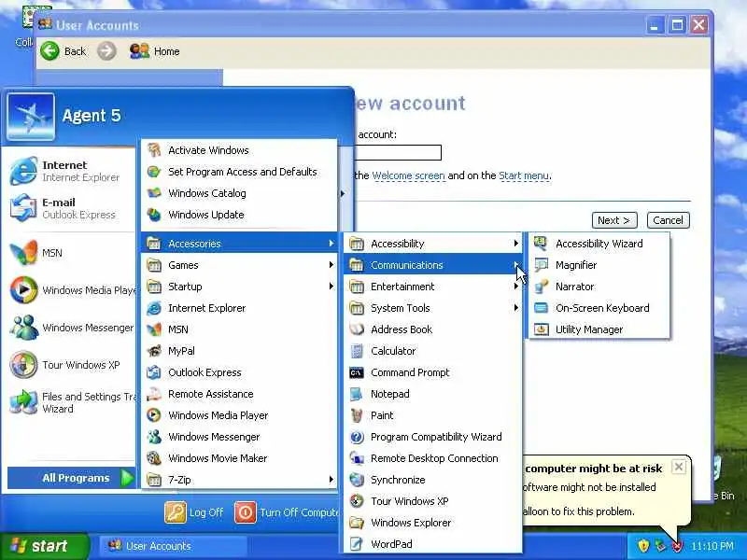Start the Narrator icon
The width and height of the screenshot is (747, 560).
[542, 287]
